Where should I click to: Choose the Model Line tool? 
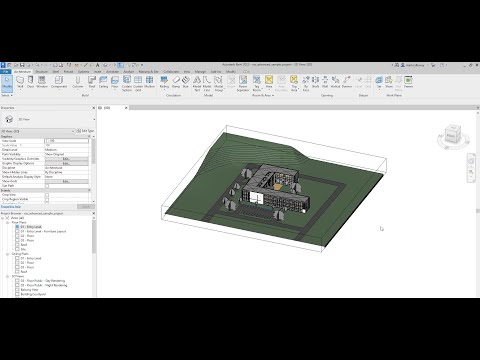pyautogui.click(x=207, y=83)
